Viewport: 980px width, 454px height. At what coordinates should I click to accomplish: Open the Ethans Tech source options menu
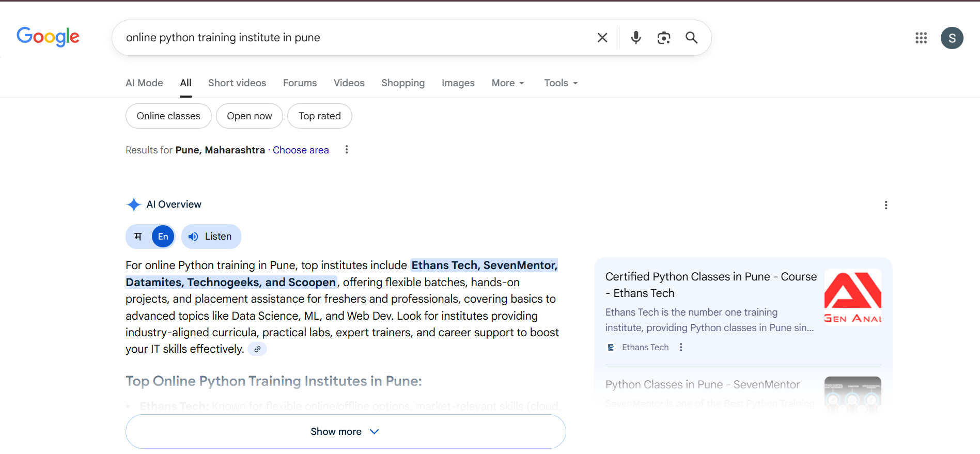[681, 348]
